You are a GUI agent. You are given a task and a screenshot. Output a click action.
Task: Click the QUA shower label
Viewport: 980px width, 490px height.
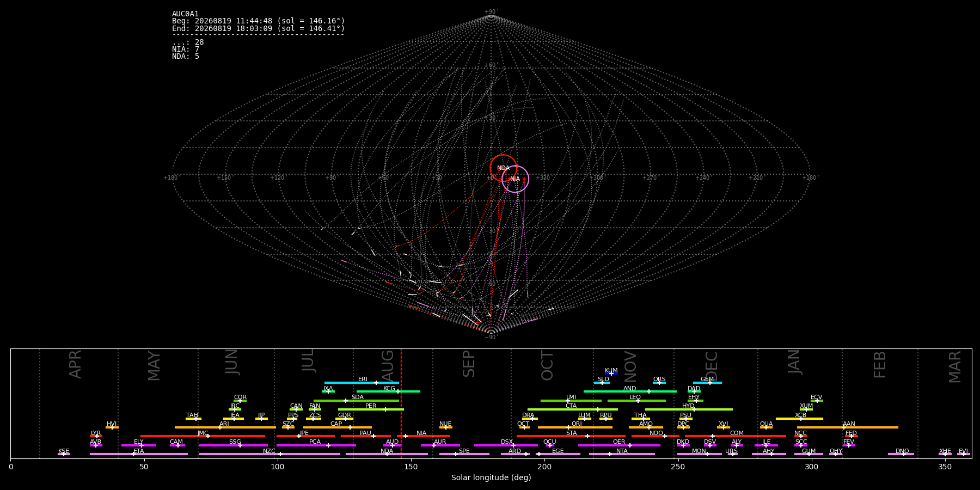pos(766,424)
